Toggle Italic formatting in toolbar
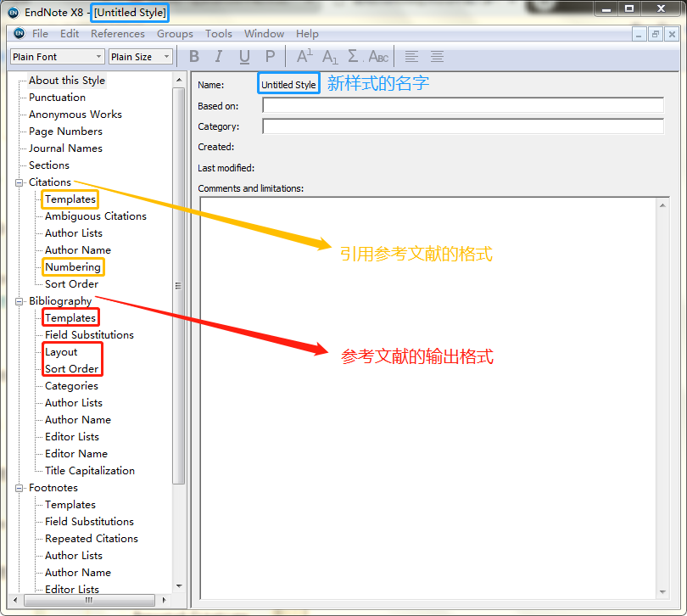 click(218, 57)
